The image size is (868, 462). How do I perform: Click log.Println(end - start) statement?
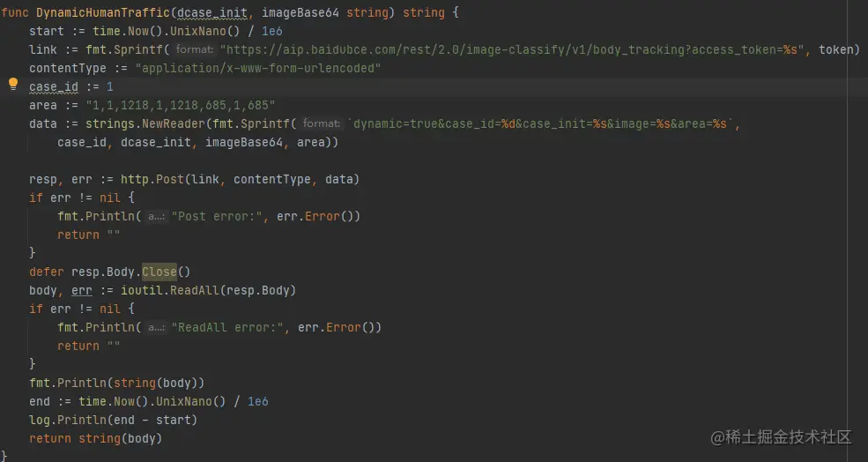pos(114,420)
